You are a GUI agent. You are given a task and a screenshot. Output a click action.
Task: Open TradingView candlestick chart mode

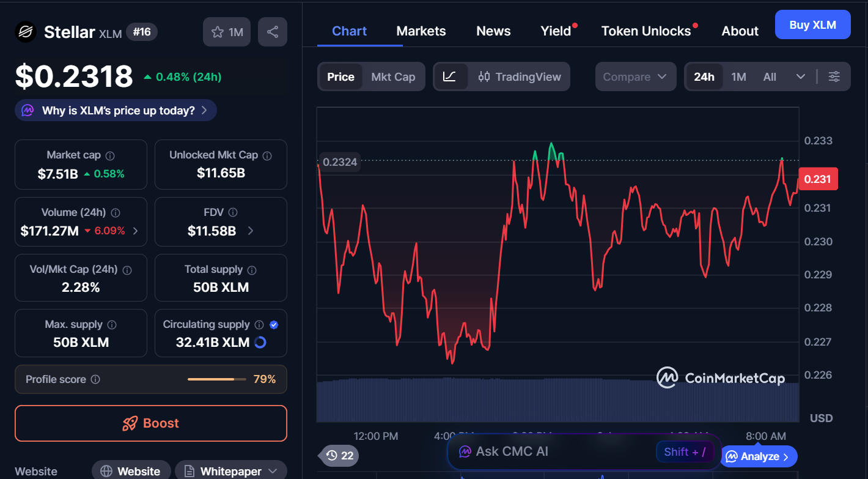[520, 76]
